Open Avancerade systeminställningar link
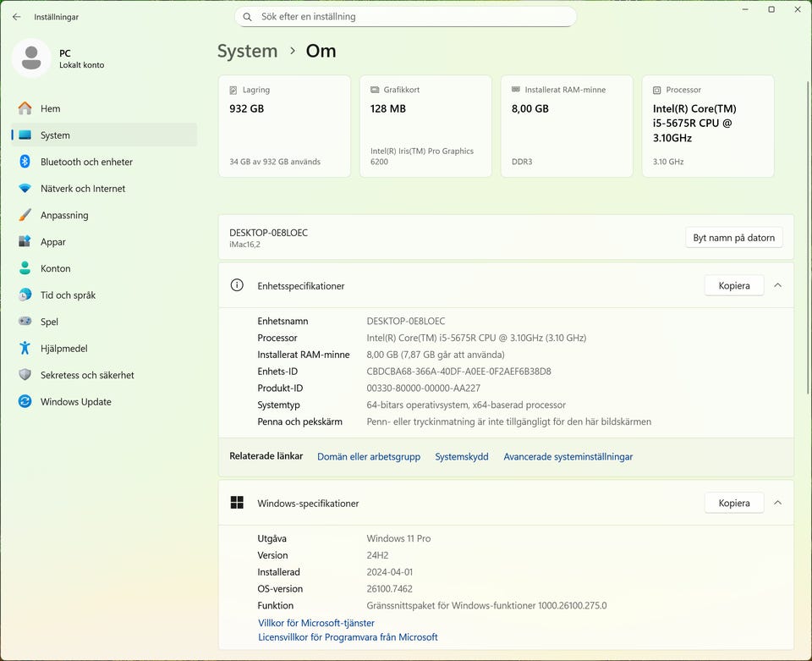 (x=568, y=457)
